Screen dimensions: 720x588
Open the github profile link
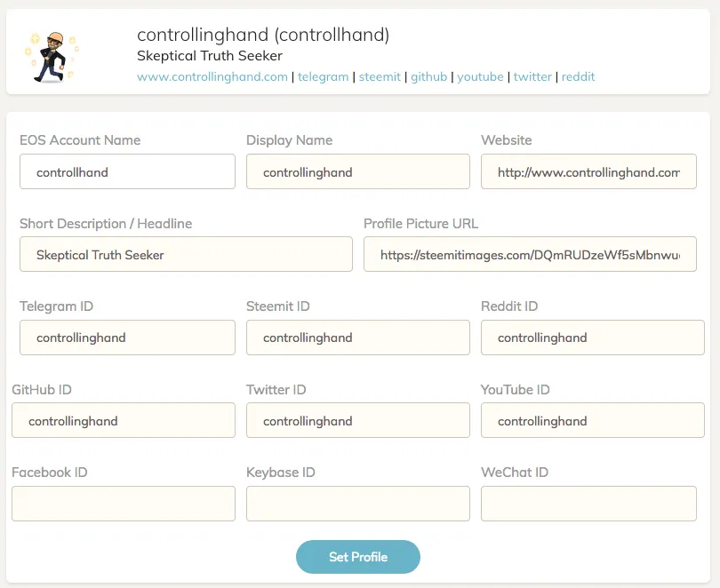pyautogui.click(x=428, y=76)
